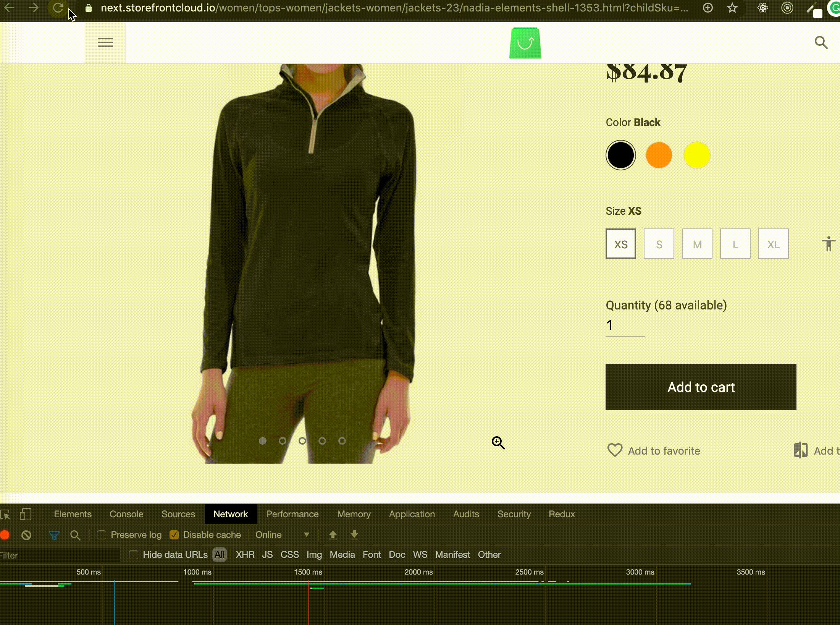Choose the black color swatch

click(x=621, y=155)
